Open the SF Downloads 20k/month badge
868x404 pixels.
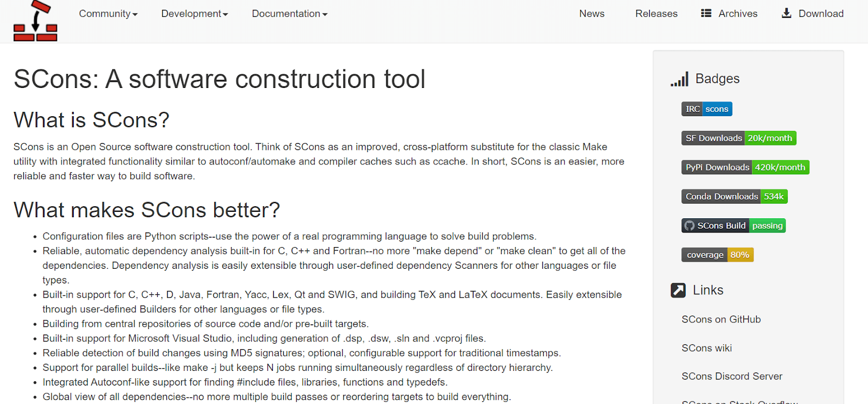point(739,138)
